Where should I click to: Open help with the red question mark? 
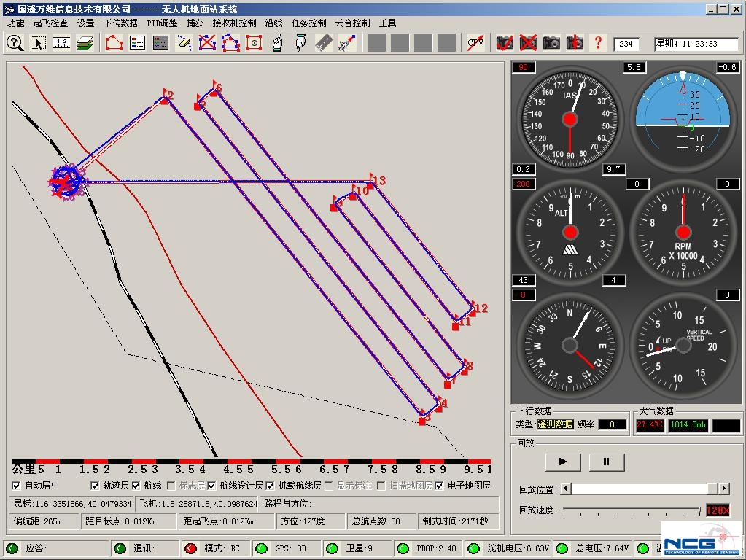[598, 43]
